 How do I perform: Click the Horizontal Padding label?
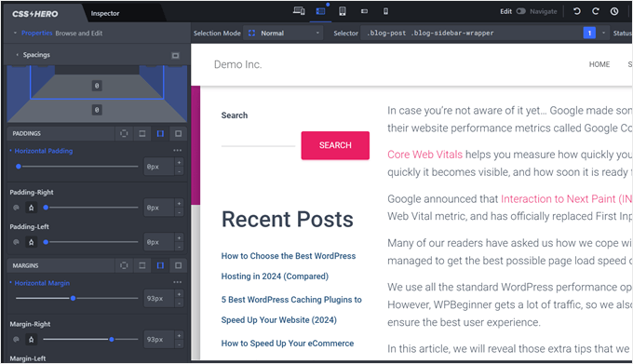(44, 151)
